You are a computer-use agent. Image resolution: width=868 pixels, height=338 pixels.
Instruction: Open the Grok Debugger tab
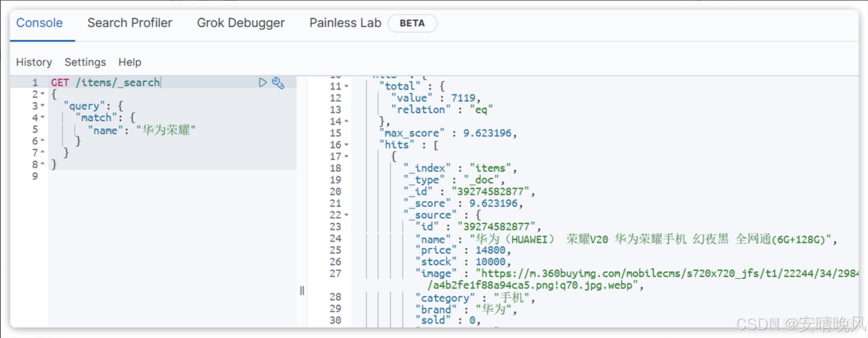[x=241, y=23]
